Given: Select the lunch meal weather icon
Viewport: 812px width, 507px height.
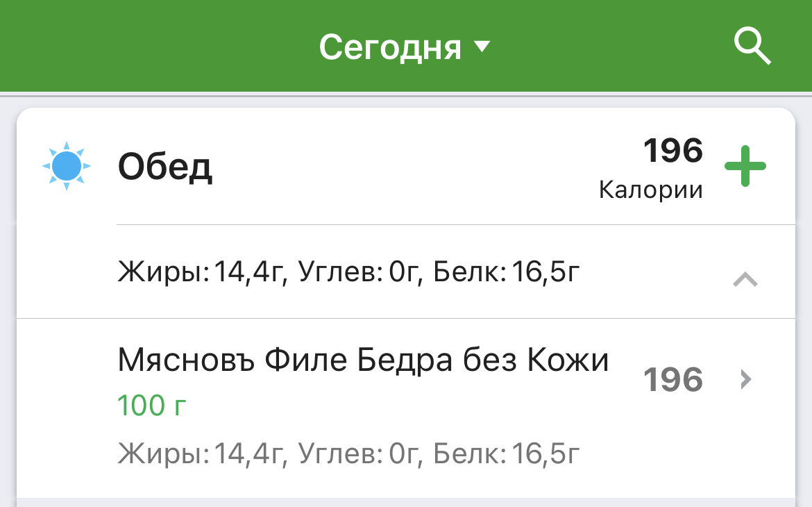Looking at the screenshot, I should (67, 165).
